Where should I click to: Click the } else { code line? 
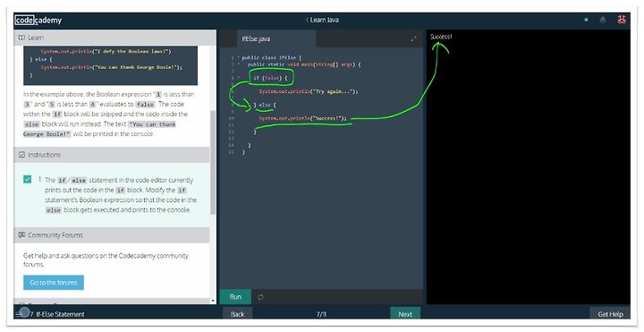point(265,105)
